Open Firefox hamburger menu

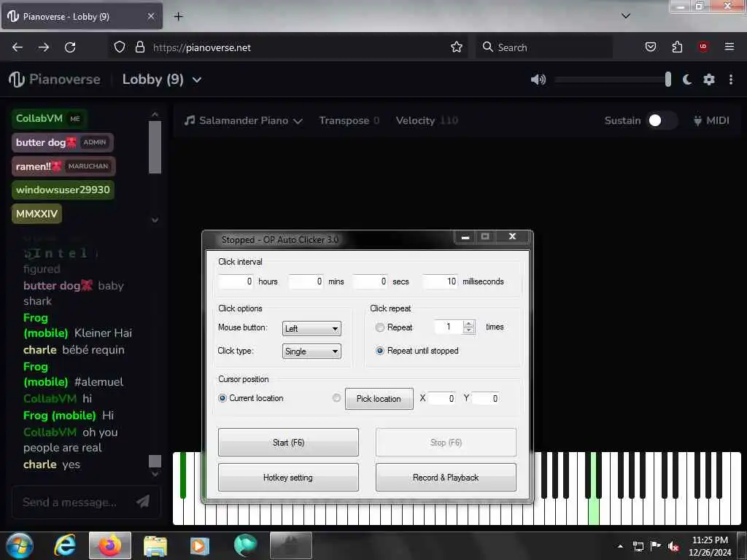(x=729, y=47)
